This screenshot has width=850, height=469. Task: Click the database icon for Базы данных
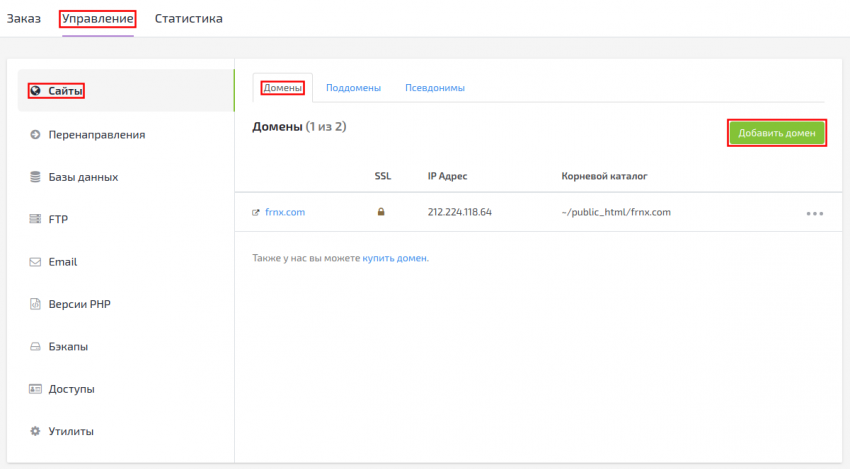[x=35, y=177]
